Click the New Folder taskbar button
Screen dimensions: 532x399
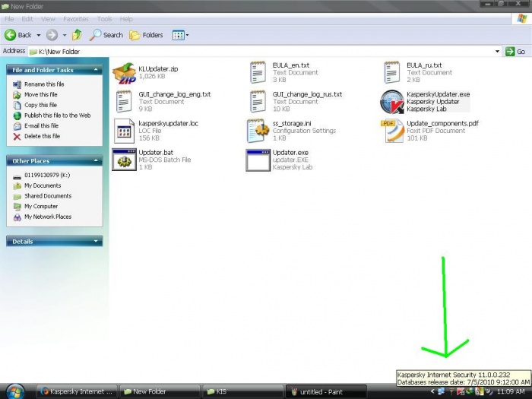pyautogui.click(x=160, y=391)
